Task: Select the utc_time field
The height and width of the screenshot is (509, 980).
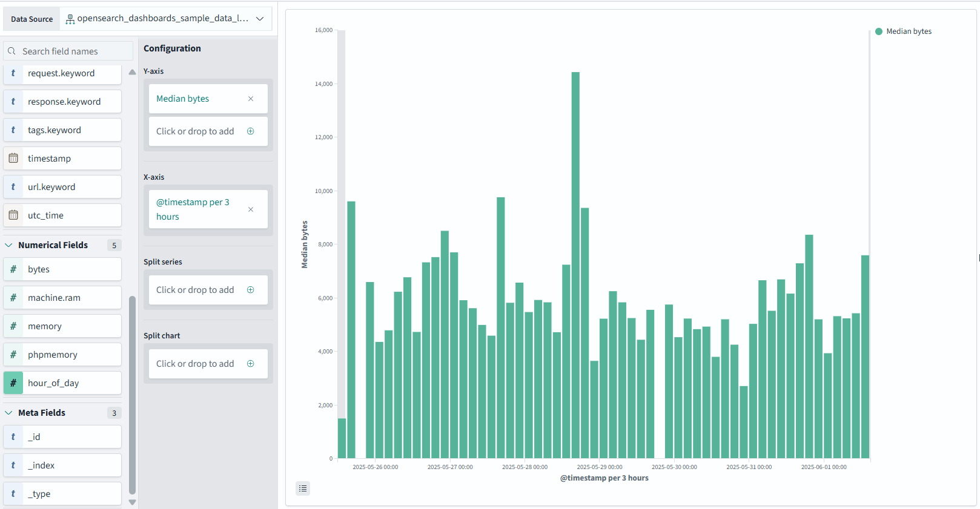Action: coord(62,215)
